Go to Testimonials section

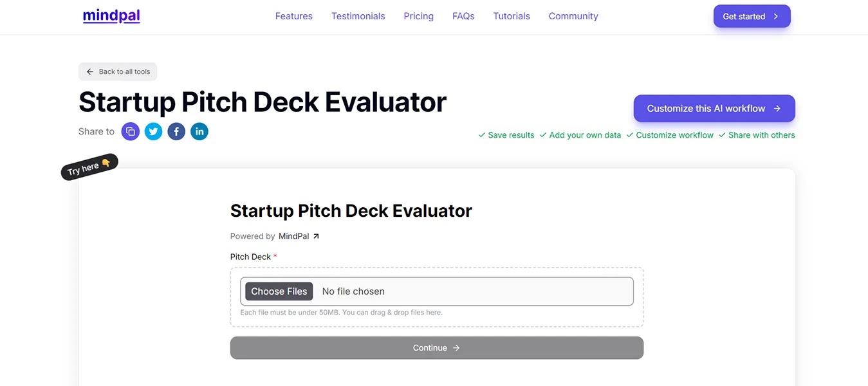(358, 16)
